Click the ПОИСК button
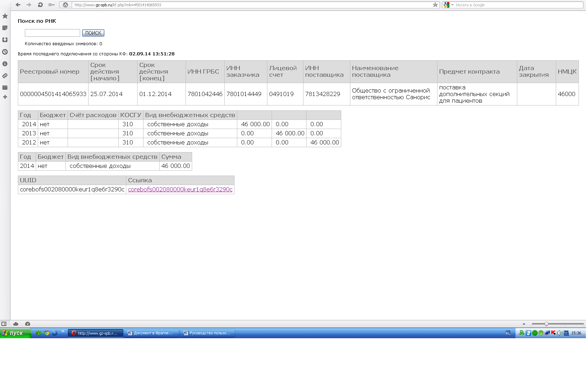The width and height of the screenshot is (588, 368). 93,33
